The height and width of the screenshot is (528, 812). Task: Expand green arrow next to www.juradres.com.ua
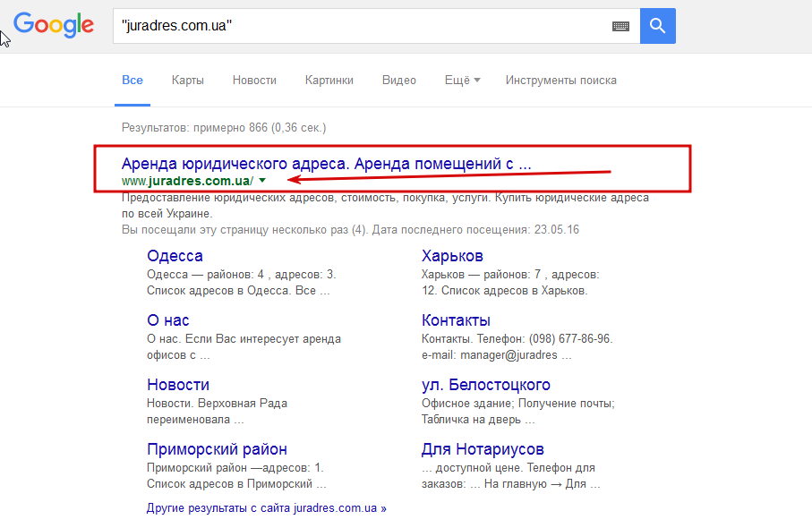click(x=262, y=180)
